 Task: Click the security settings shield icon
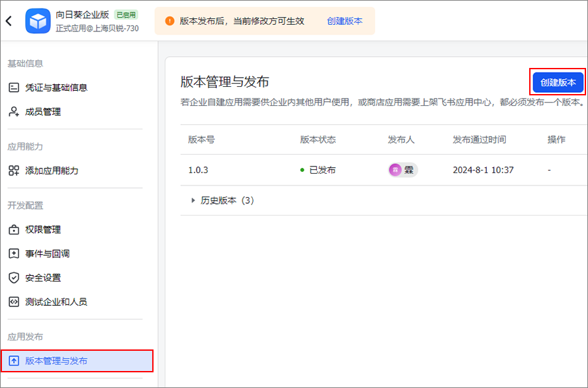point(14,278)
